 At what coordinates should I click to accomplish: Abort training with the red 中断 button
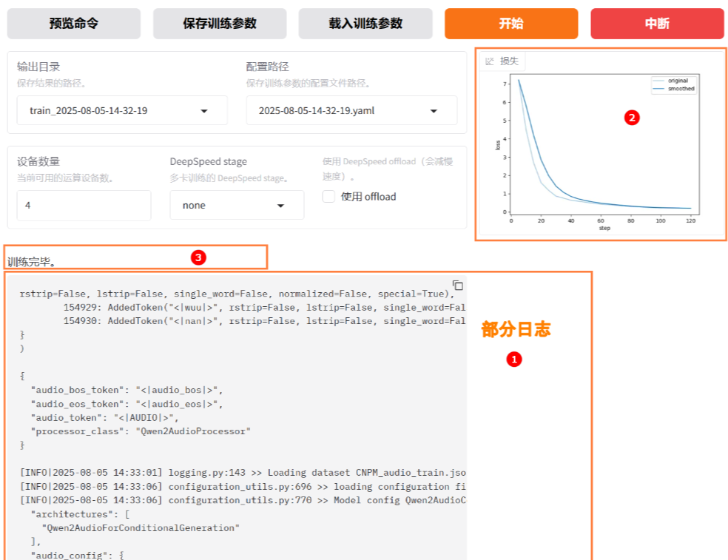coord(657,23)
